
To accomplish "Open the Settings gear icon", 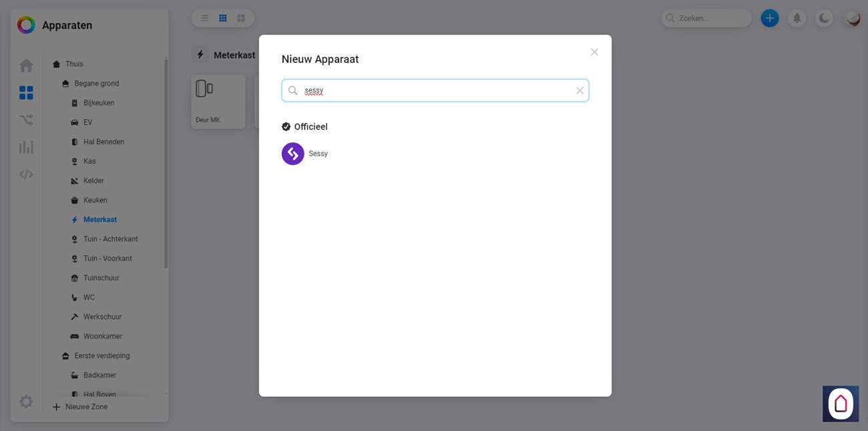I will 26,402.
